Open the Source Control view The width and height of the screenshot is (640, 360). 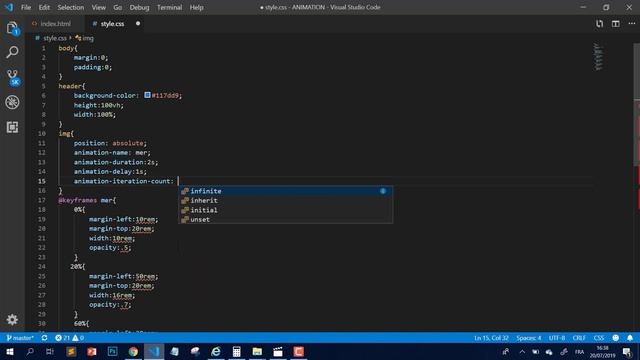[13, 77]
